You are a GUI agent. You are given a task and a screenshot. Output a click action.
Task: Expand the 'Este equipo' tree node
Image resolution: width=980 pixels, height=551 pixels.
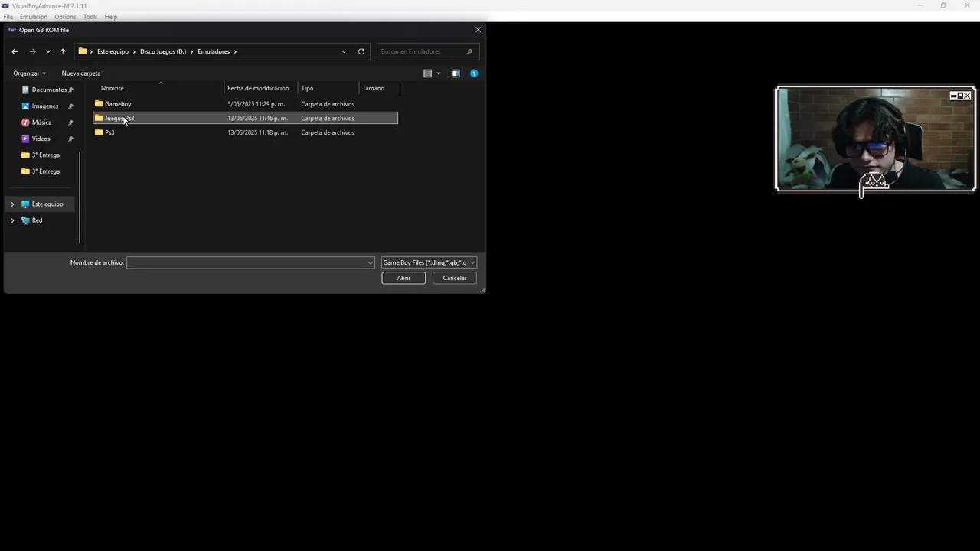[12, 204]
